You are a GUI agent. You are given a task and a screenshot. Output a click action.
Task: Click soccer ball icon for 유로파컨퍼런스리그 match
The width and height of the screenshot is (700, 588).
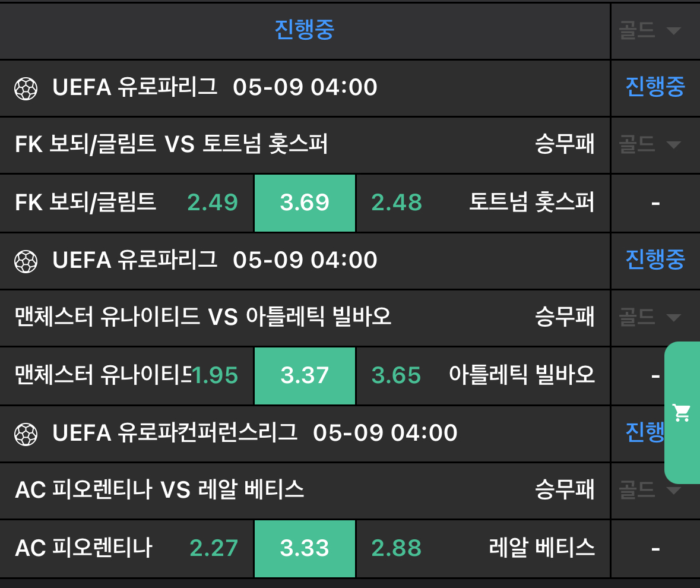point(26,434)
